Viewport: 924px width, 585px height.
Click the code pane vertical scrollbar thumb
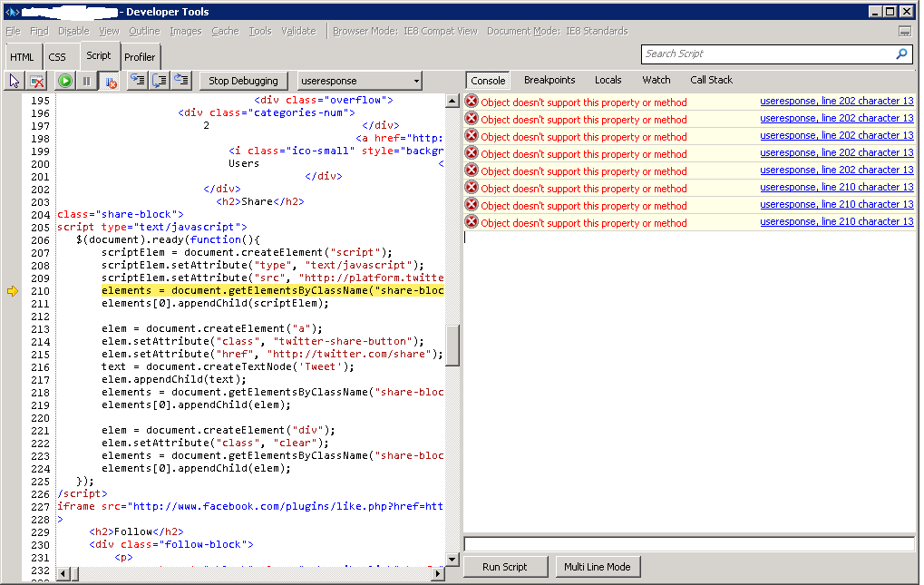pyautogui.click(x=452, y=346)
